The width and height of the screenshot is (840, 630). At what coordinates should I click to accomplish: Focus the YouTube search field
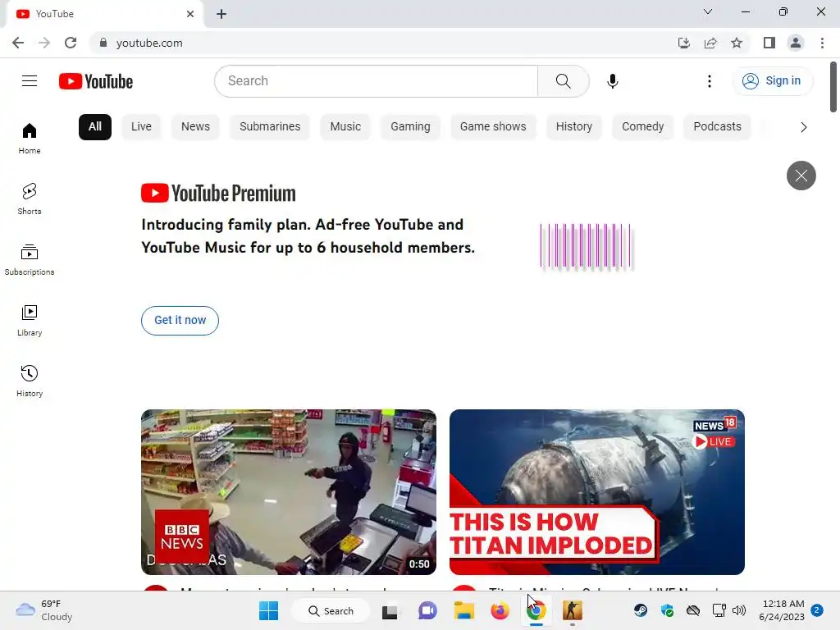tap(376, 81)
